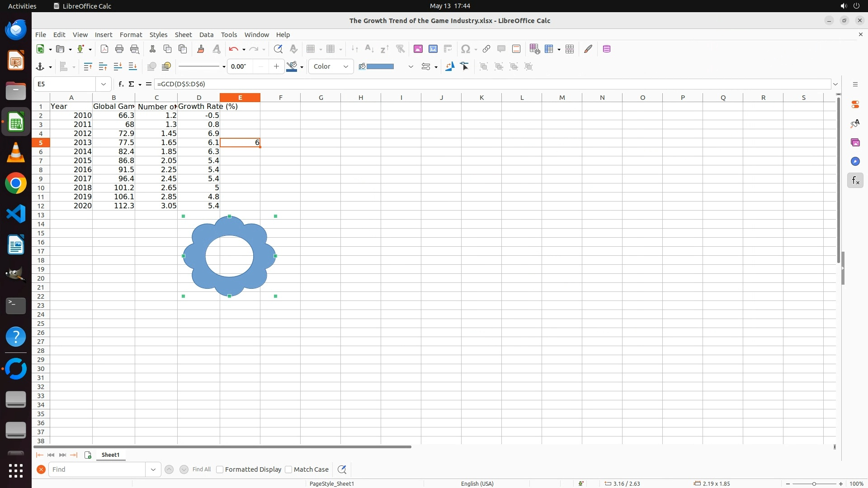The width and height of the screenshot is (868, 488).
Task: Click inside the Find text field
Action: click(x=97, y=469)
